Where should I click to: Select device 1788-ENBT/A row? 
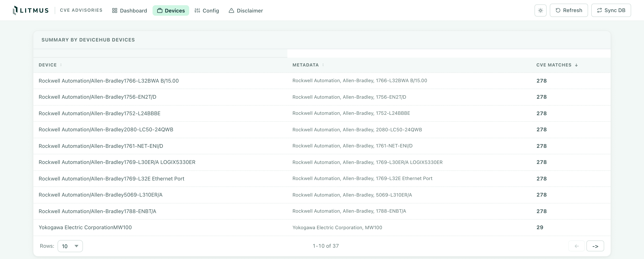point(322,211)
